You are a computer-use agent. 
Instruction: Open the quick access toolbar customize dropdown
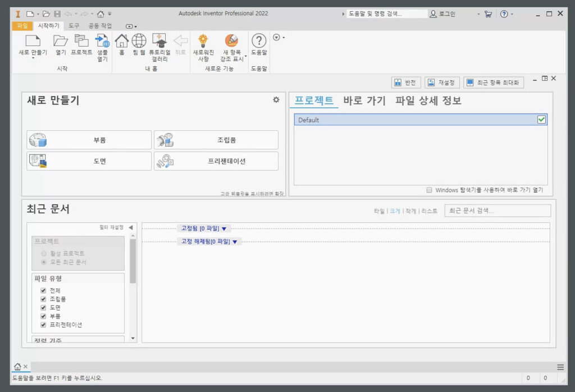click(109, 14)
